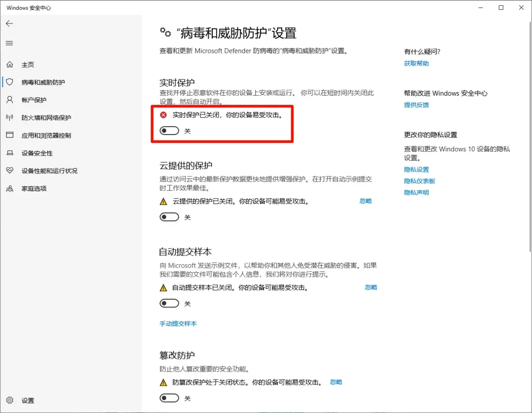Open the 帐户保护 sidebar item

click(x=71, y=100)
